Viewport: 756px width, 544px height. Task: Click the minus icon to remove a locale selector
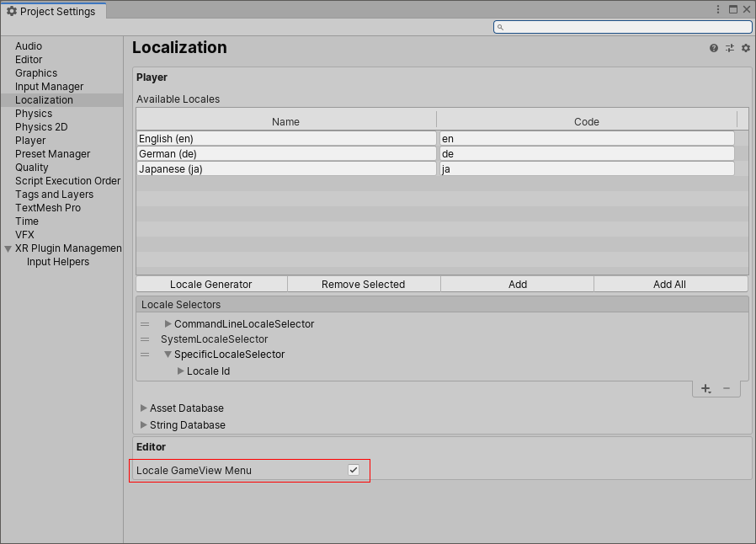[726, 388]
